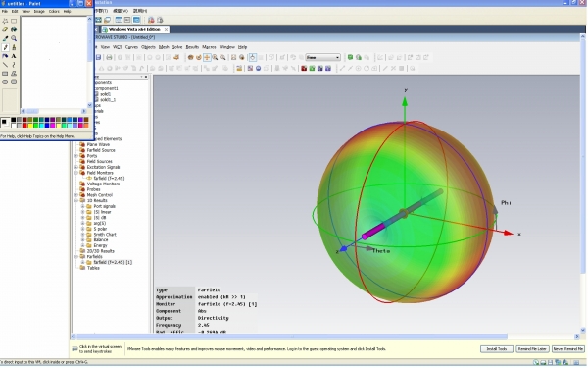Click the yellow folder icon in second toolbar
Image resolution: width=588 pixels, height=368 pixels.
pyautogui.click(x=239, y=68)
